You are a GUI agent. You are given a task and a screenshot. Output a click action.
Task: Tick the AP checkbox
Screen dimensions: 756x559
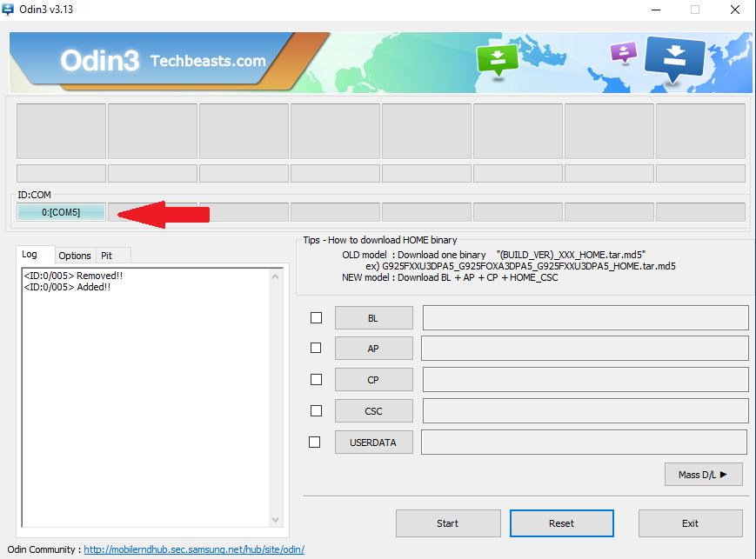316,348
